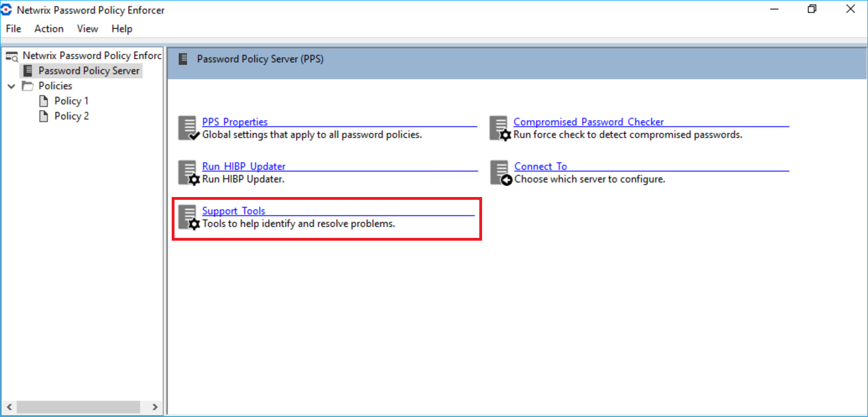Click the right arrow of the horizontal scrollbar
This screenshot has height=417, width=868.
pos(155,407)
